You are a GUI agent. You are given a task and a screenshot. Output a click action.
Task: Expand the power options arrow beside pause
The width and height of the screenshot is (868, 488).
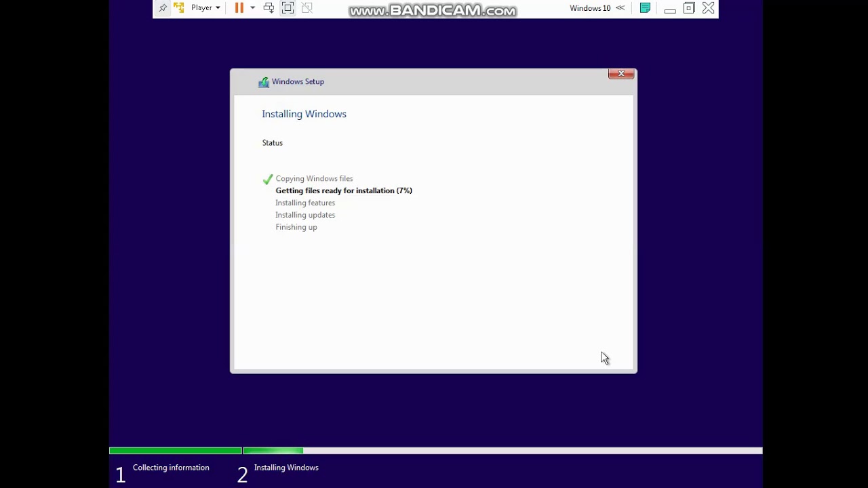tap(252, 8)
